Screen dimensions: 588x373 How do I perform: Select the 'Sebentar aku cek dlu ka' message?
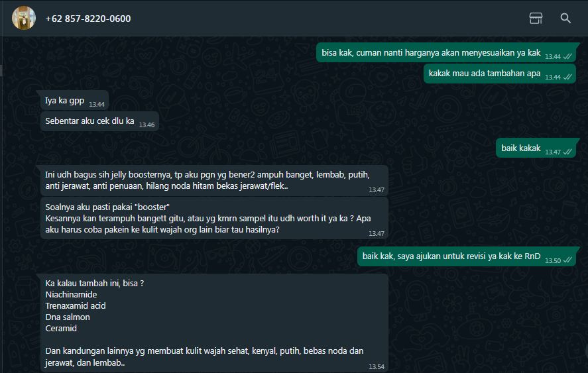pyautogui.click(x=99, y=121)
